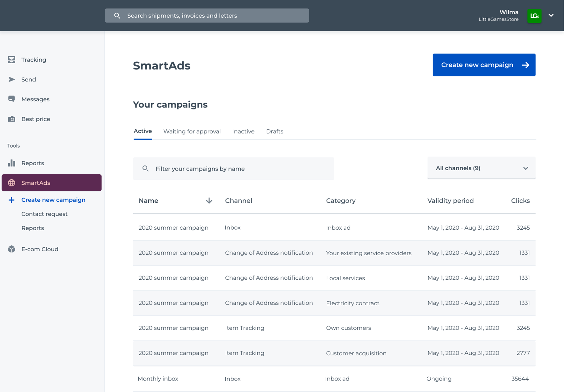Expand the user account chevron menu
Viewport: 565px width, 392px height.
point(551,15)
